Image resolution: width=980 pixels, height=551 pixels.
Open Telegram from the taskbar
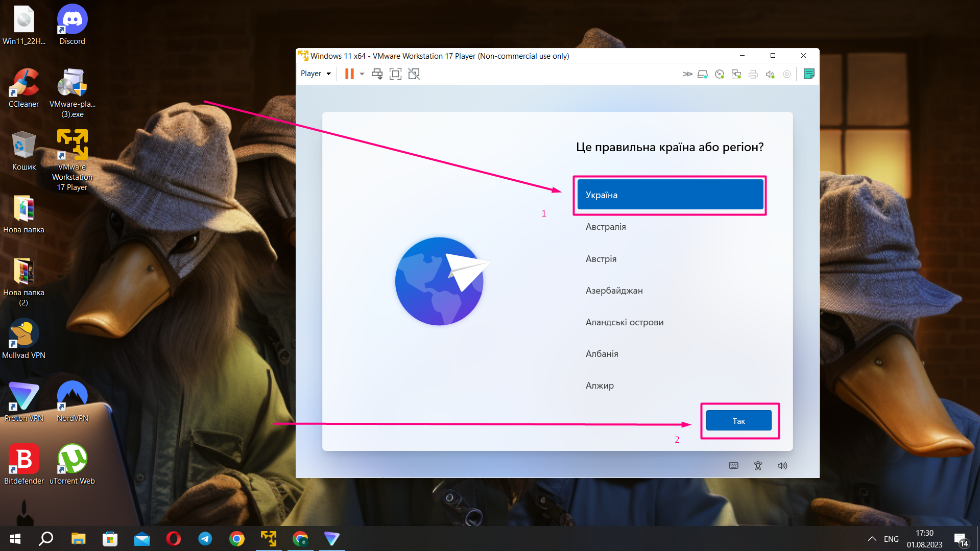coord(205,539)
